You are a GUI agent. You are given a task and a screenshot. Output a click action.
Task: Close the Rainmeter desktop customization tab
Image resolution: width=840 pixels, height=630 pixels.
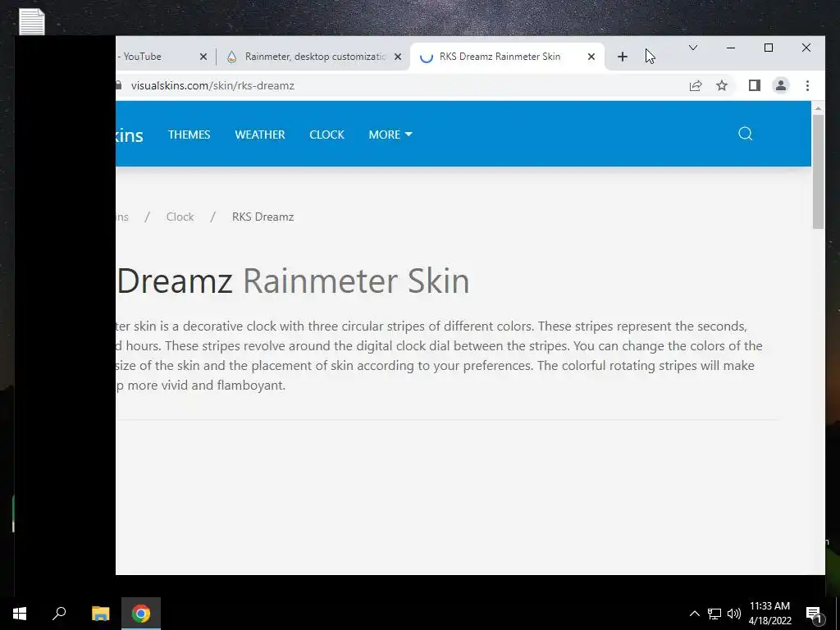click(x=398, y=57)
